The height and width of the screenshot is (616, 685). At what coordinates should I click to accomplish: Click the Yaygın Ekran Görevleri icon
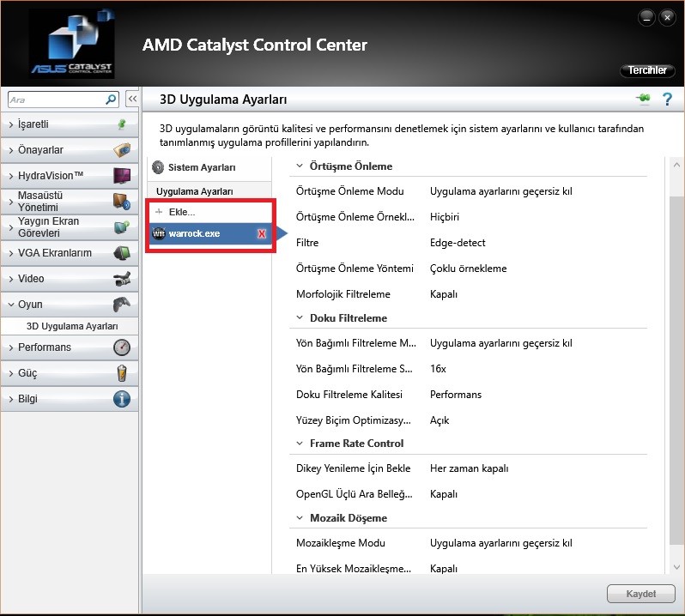[x=122, y=227]
